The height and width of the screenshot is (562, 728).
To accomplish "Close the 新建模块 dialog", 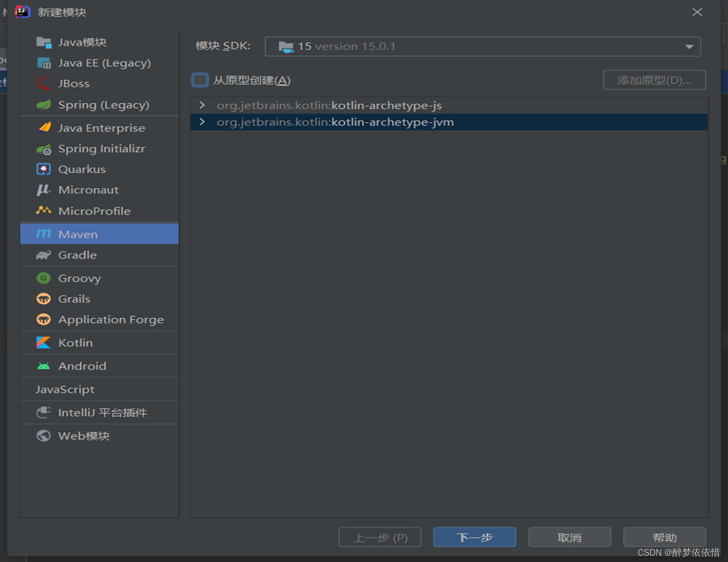I will pos(697,12).
